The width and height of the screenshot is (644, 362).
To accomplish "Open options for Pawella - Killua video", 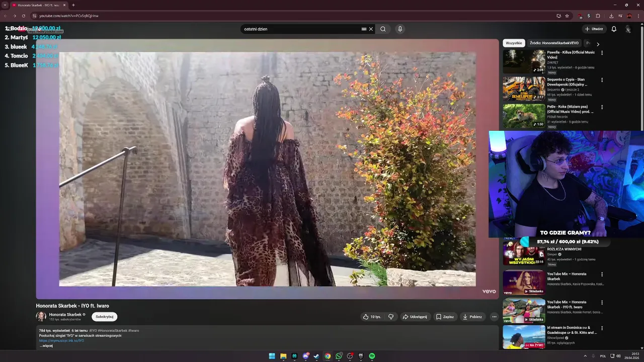I will pyautogui.click(x=602, y=53).
